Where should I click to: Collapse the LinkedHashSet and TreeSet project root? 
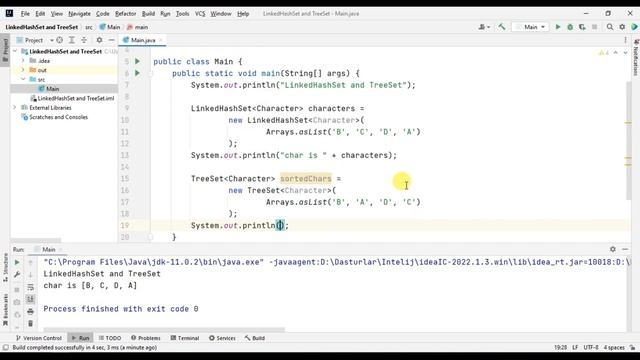click(x=15, y=51)
